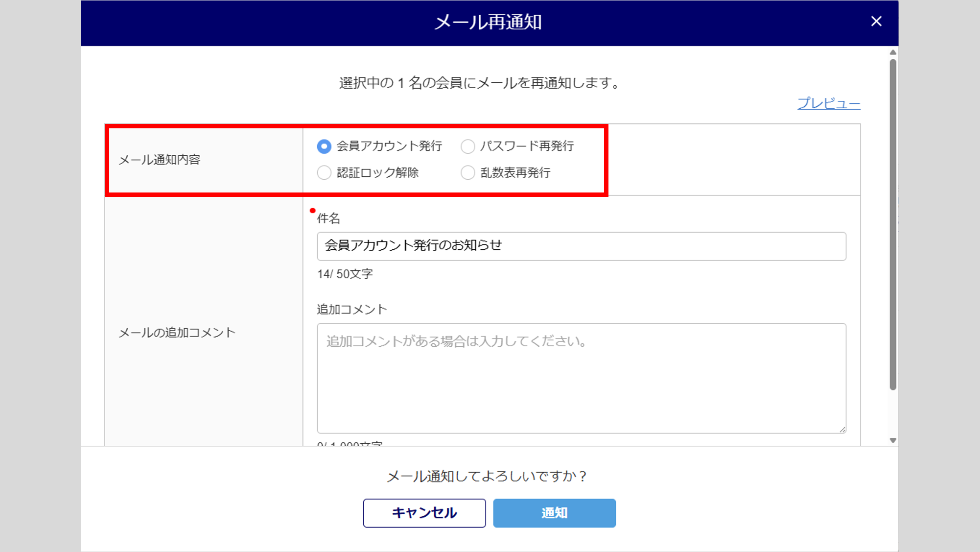Click the dialog's vertical scrollbar thumb
Screen dimensions: 980x552
coord(893,224)
